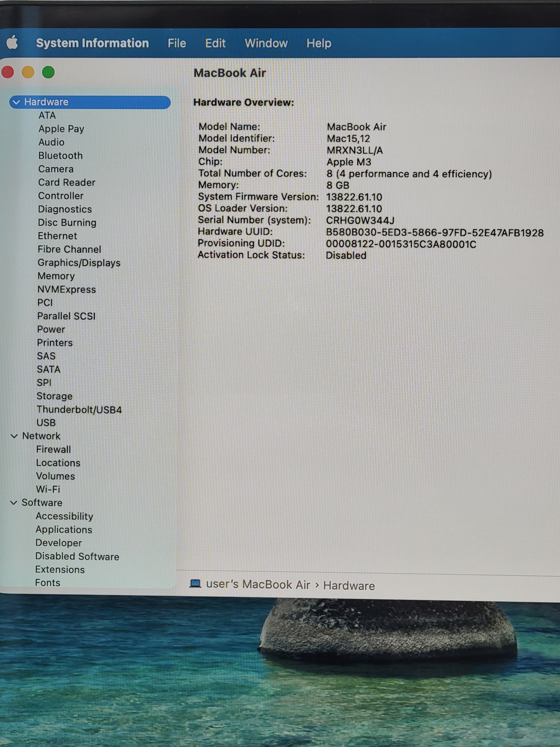The height and width of the screenshot is (747, 560).
Task: Open the Apple menu icon
Action: tap(12, 43)
